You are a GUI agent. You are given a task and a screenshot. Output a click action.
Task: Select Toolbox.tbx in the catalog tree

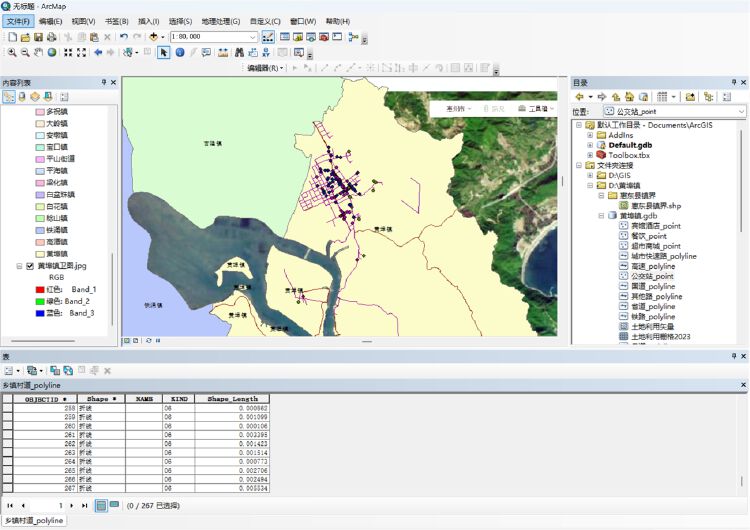629,155
